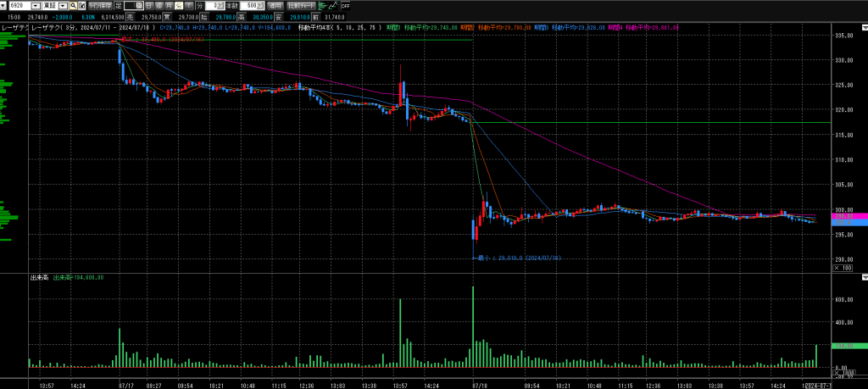Image resolution: width=868 pixels, height=389 pixels.
Task: Switch to the minute (分) timeframe
Action: click(179, 5)
